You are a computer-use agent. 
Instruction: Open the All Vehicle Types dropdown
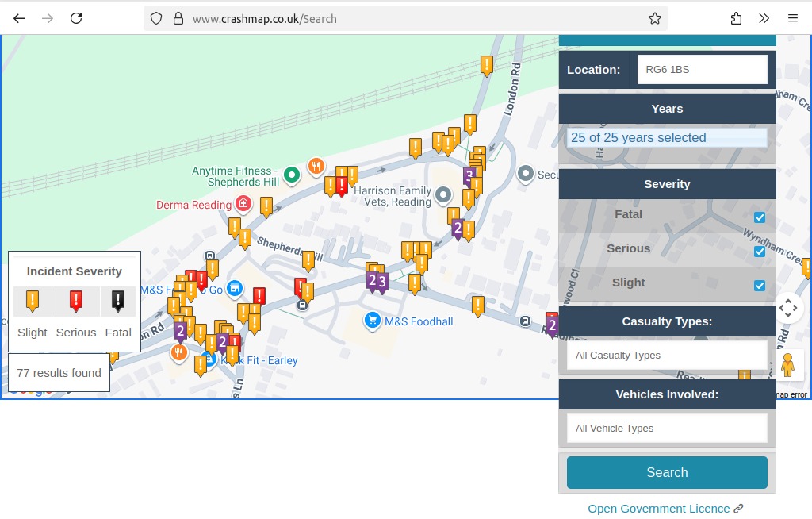point(667,429)
